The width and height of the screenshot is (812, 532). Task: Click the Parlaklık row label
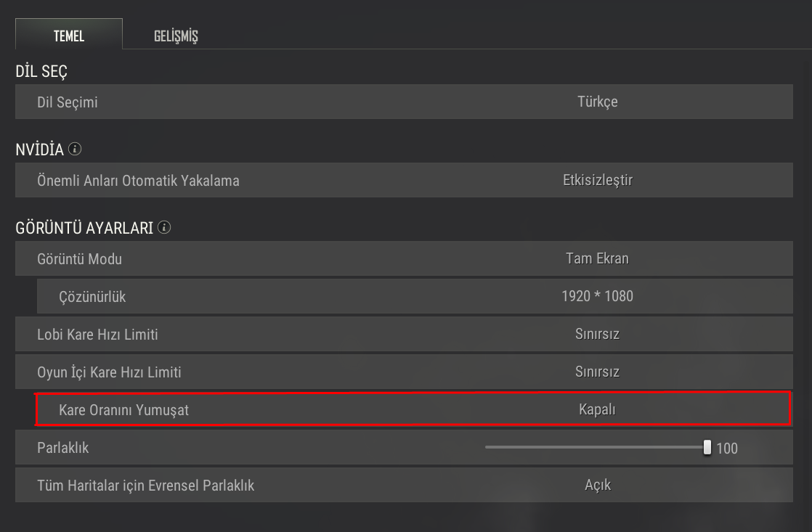tap(63, 448)
